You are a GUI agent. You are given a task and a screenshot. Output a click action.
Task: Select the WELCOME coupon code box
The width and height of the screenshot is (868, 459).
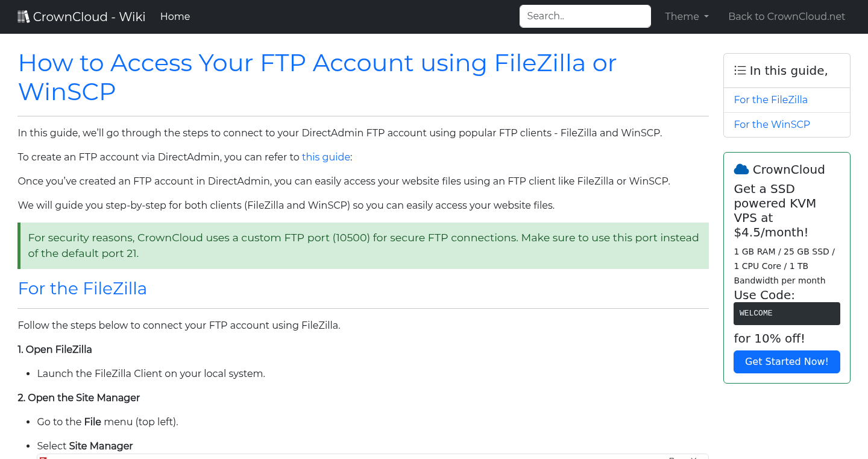tap(787, 313)
